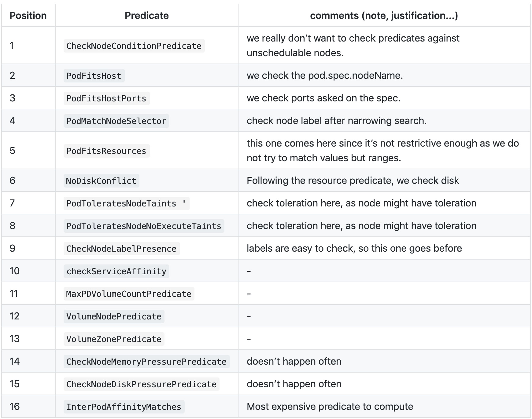Click the PodFitsResources predicate cell

106,151
